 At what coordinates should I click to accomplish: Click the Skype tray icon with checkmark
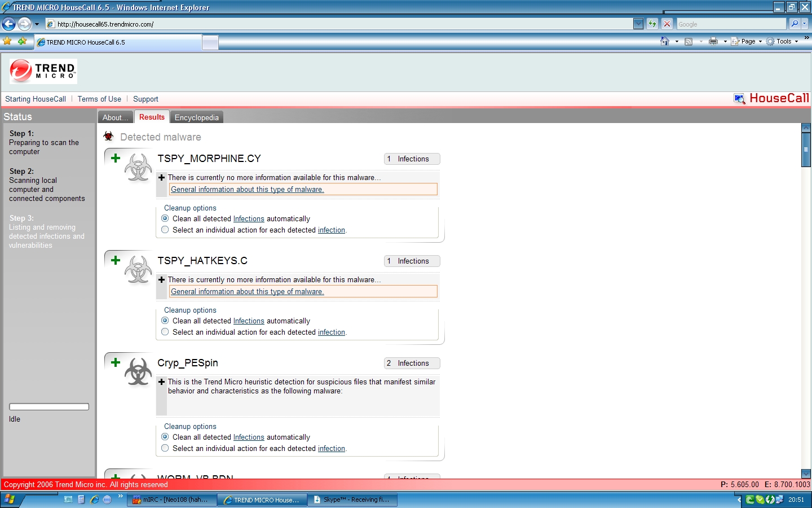point(760,500)
